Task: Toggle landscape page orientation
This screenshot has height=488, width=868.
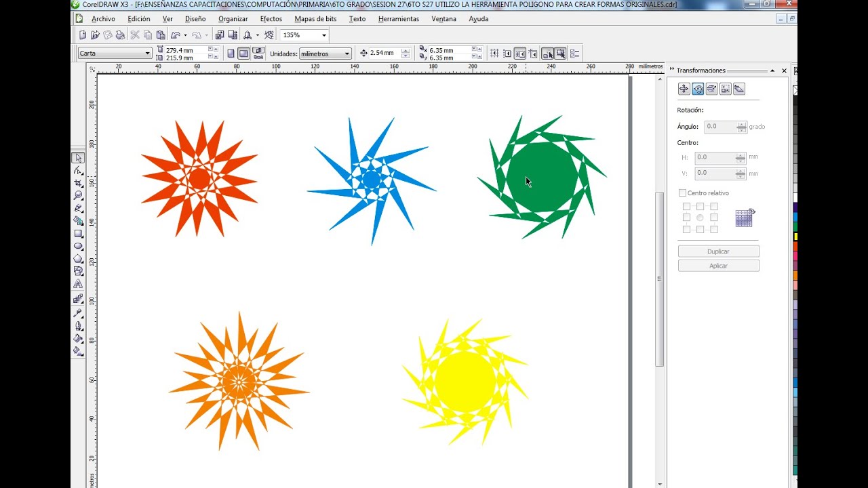Action: [243, 54]
